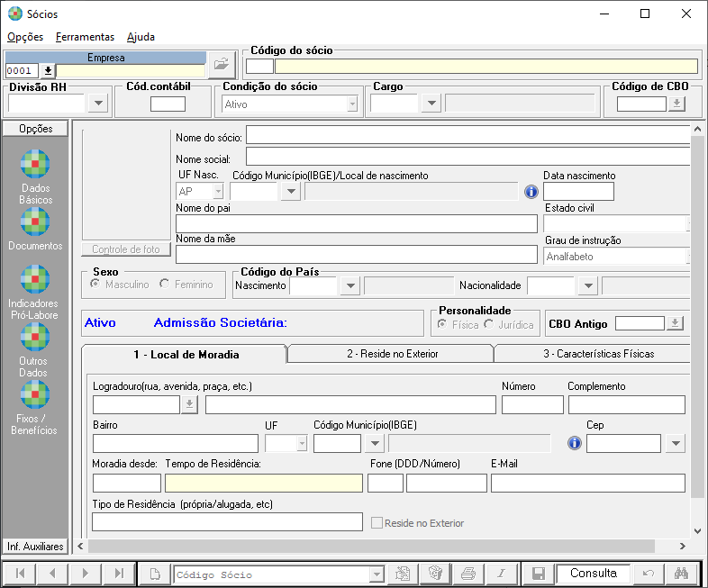
Task: Select the Masculino radio button
Action: (95, 285)
